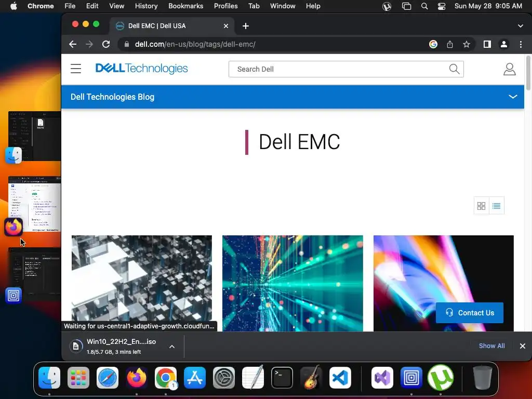The height and width of the screenshot is (399, 532).
Task: Open the Tab menu
Action: pos(254,6)
